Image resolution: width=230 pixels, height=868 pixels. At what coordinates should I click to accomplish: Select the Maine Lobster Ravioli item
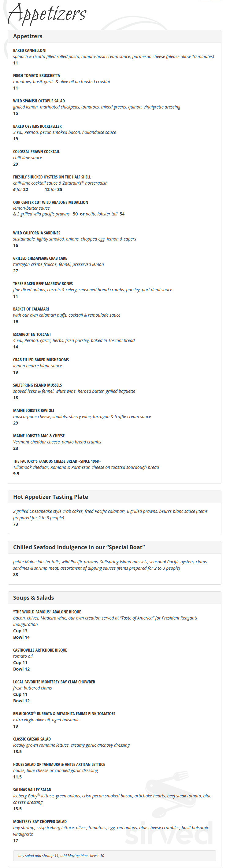[x=33, y=411]
